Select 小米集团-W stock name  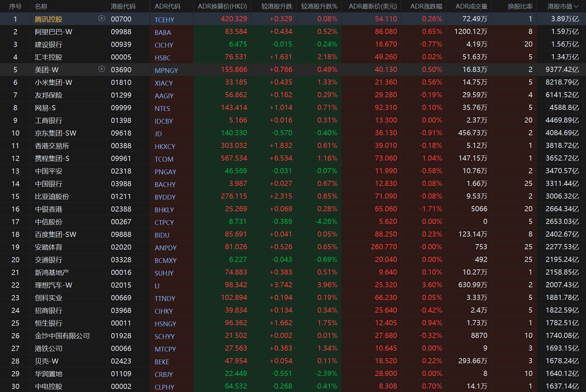[x=53, y=83]
